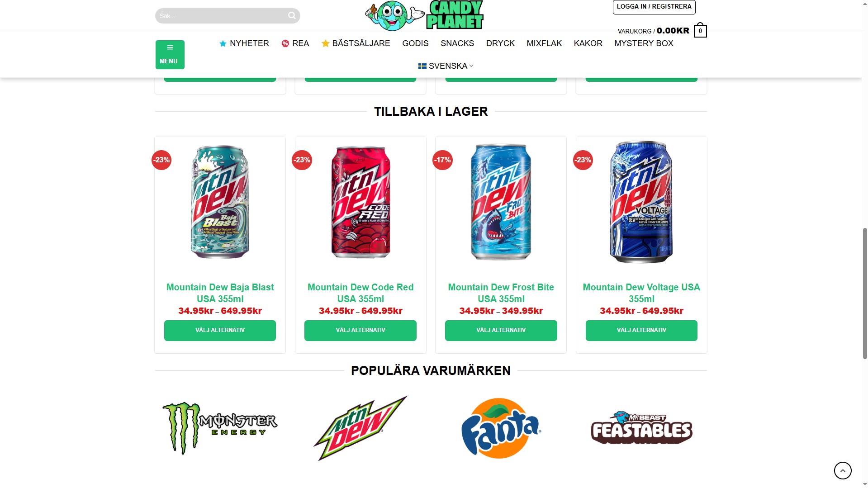The height and width of the screenshot is (488, 868).
Task: Go to the REA sale menu item
Action: point(295,43)
